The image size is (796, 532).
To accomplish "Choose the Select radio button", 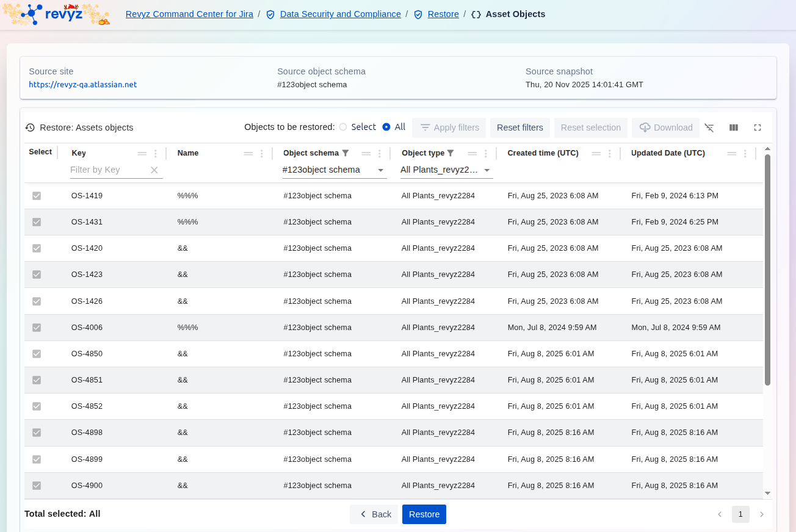I will point(343,127).
